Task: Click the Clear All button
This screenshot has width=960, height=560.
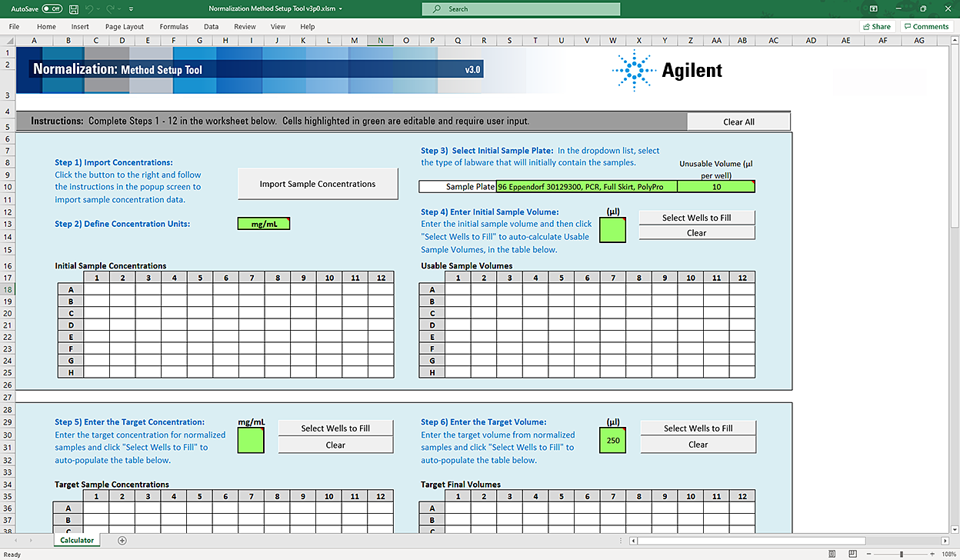Action: (x=738, y=122)
